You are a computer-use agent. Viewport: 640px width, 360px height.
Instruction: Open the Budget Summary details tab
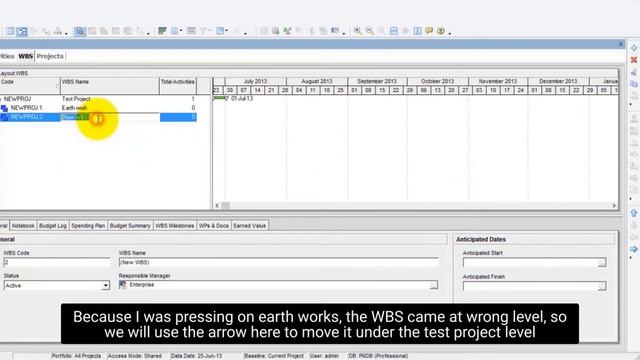point(130,226)
